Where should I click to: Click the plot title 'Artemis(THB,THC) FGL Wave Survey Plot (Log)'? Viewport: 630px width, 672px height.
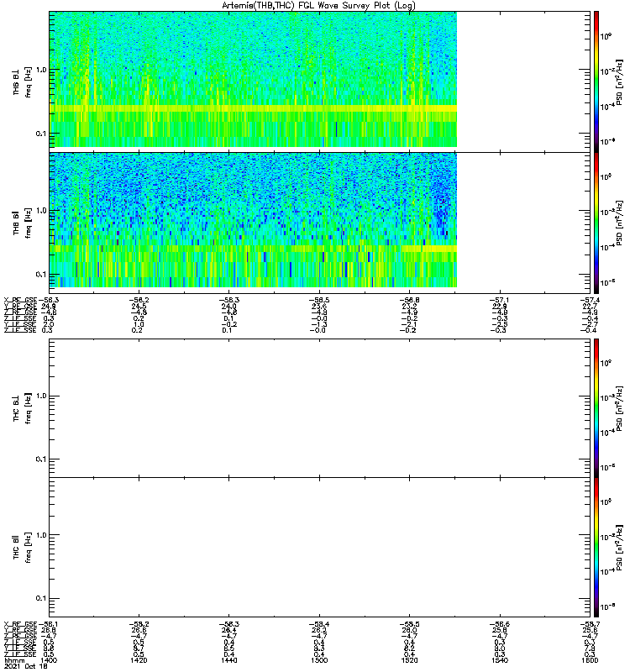pyautogui.click(x=318, y=6)
